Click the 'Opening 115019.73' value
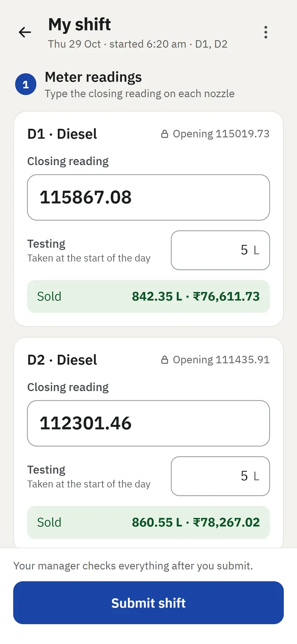The image size is (297, 644). (x=221, y=134)
